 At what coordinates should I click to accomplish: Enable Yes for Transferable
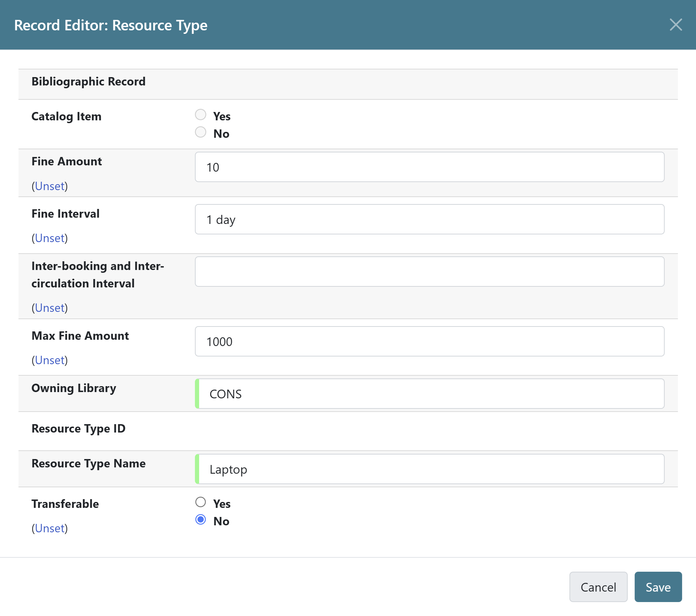[201, 502]
